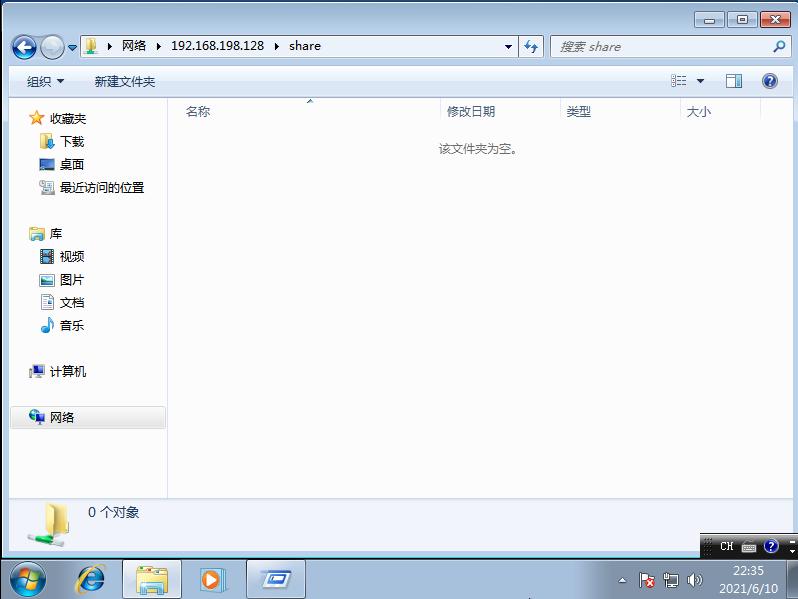The image size is (798, 599).
Task: Click the network folder icon in address bar
Action: [91, 46]
